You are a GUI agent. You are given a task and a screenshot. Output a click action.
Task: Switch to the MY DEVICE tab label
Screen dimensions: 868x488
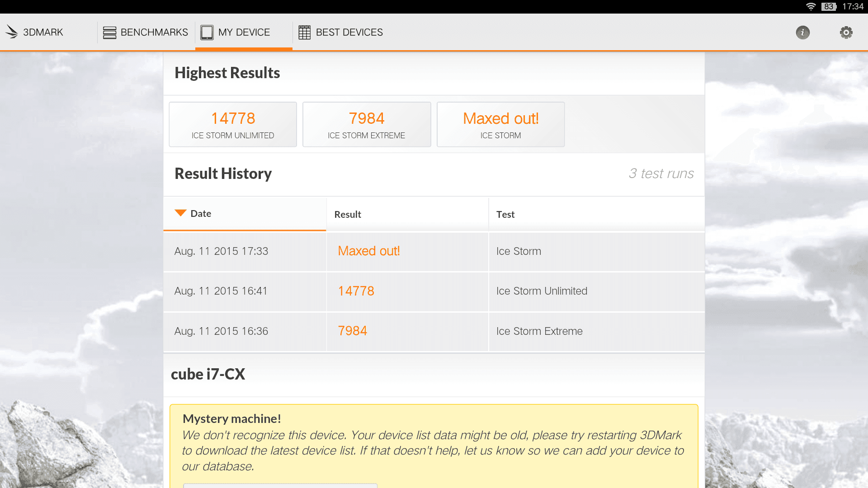point(244,33)
